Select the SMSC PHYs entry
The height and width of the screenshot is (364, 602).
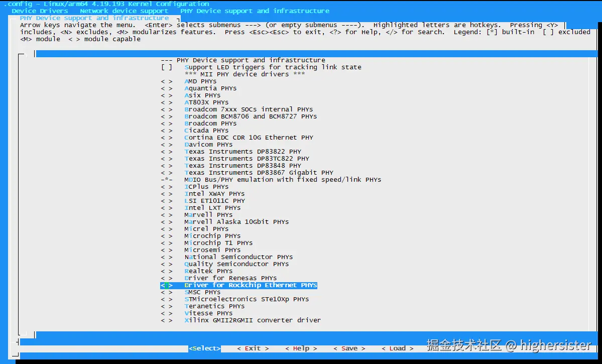click(x=190, y=293)
